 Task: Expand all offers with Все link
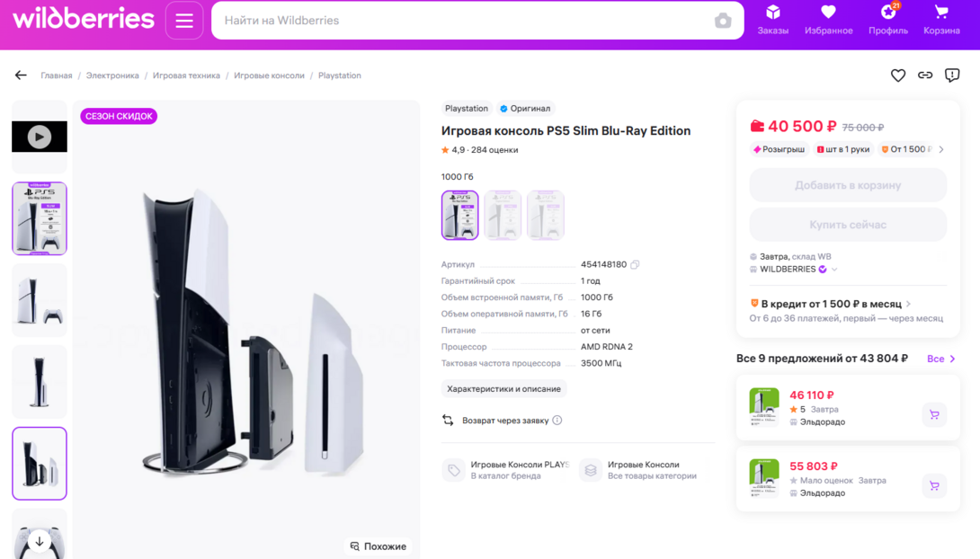940,359
